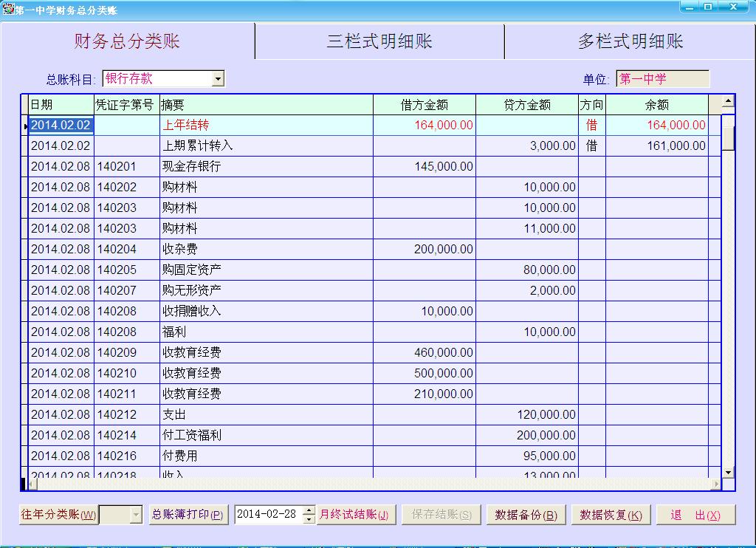
Task: Click the ledger's vertical scrollbar up arrow
Action: click(x=728, y=101)
